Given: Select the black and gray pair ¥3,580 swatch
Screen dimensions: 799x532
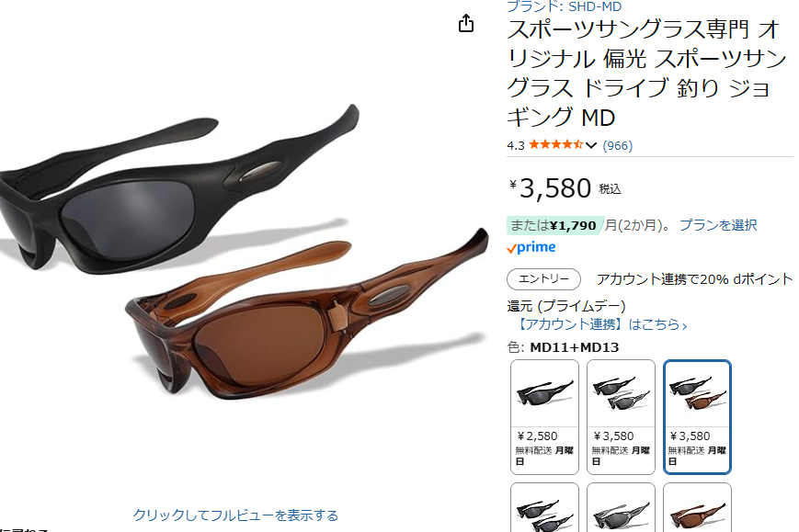Looking at the screenshot, I should pos(621,417).
